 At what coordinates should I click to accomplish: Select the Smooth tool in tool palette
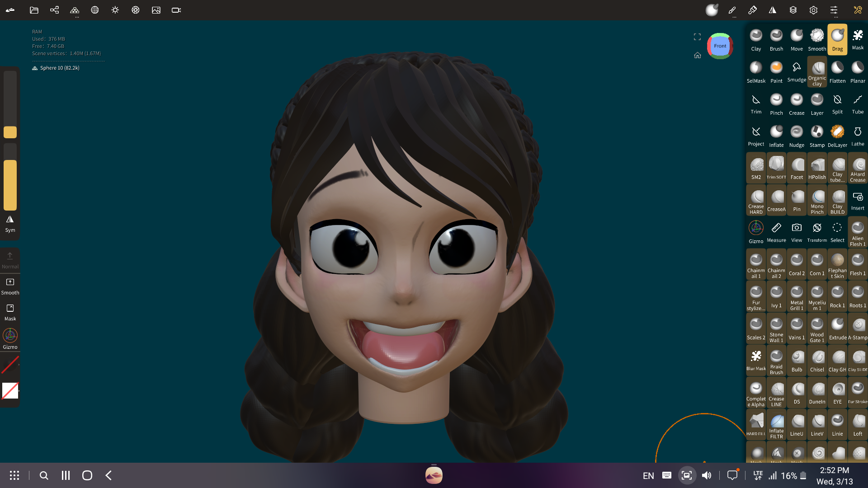(817, 40)
